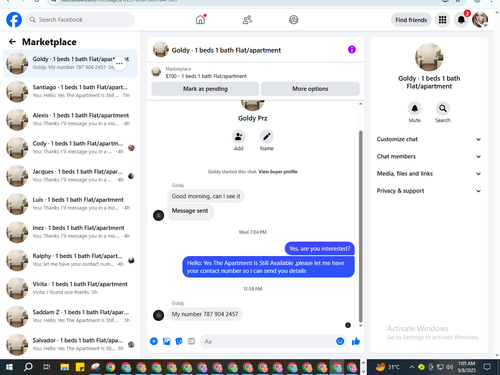The height and width of the screenshot is (375, 500).
Task: Click message 'My number 787 904 2457'
Action: [x=205, y=314]
